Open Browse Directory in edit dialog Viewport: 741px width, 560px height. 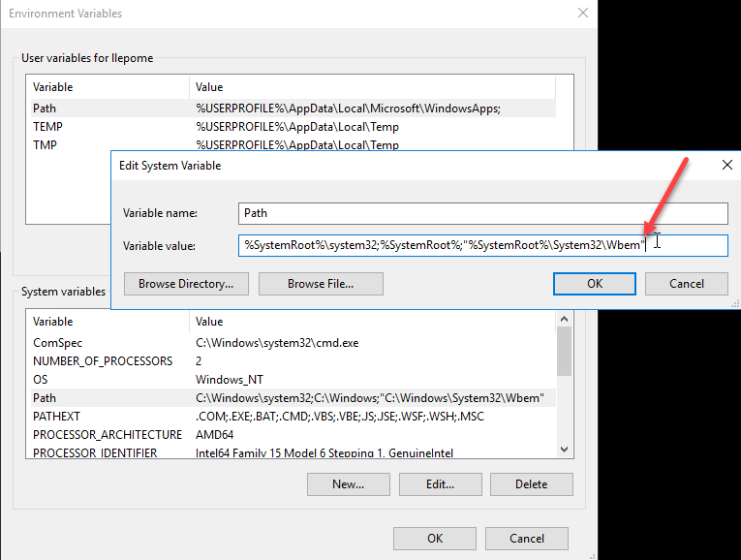(186, 284)
